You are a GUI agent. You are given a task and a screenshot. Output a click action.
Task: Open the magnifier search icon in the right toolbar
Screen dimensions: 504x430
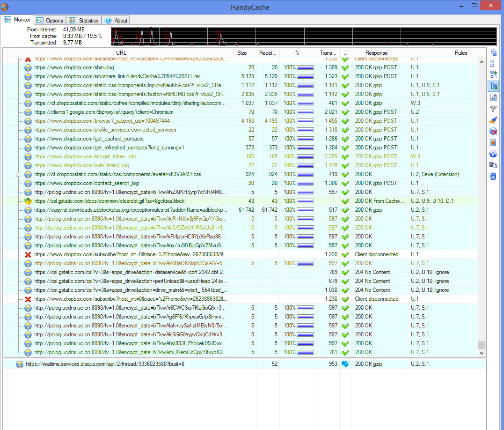(493, 97)
